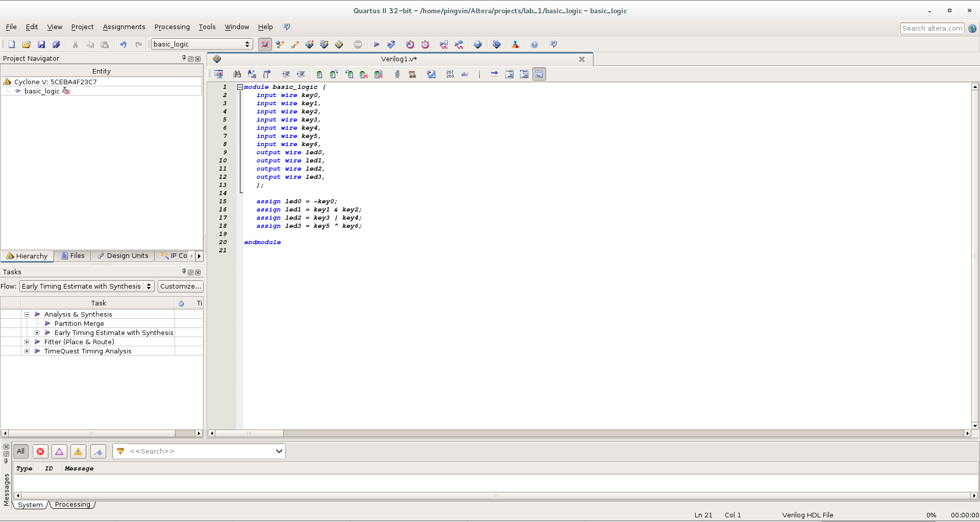Click the Settings icon next to entity dropdown
This screenshot has width=980, height=522.
(265, 44)
